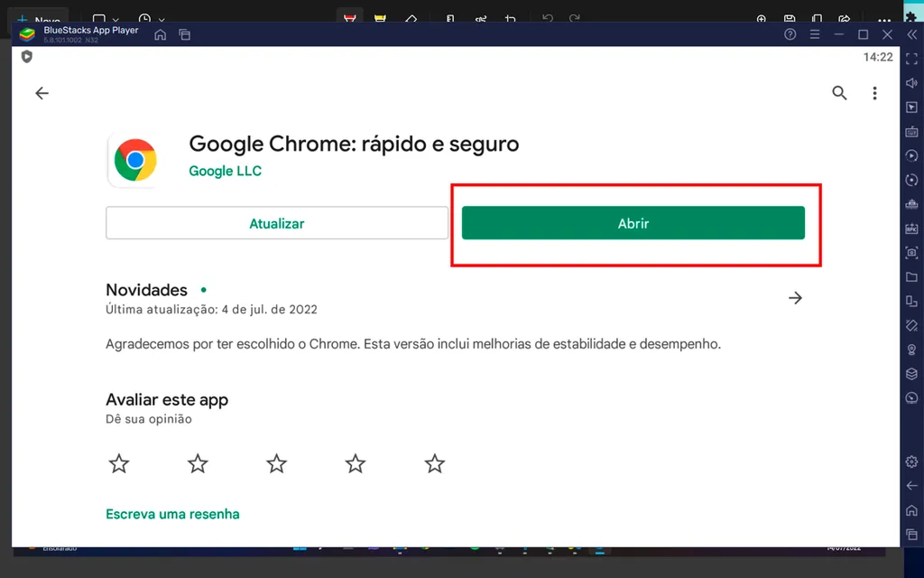Click the Atualizar button
Screen dimensions: 924x578
[277, 223]
